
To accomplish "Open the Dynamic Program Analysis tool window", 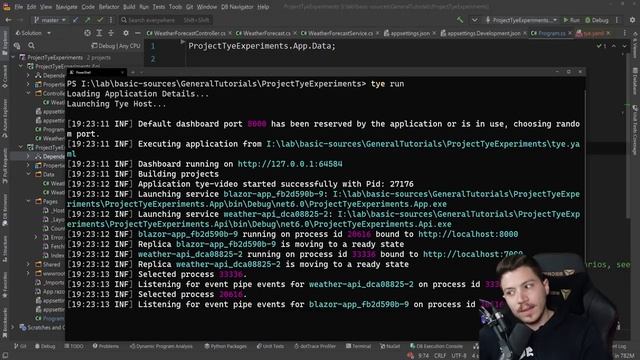I will (x=161, y=346).
